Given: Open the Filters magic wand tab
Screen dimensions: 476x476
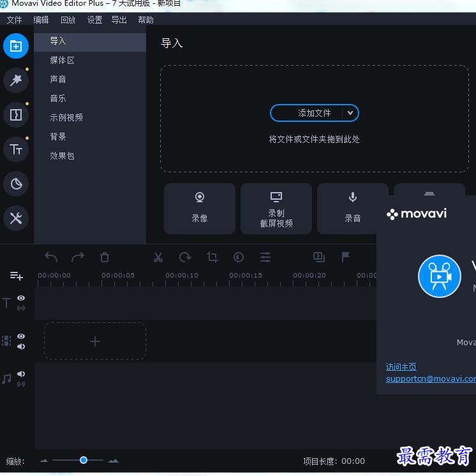Looking at the screenshot, I should [16, 80].
